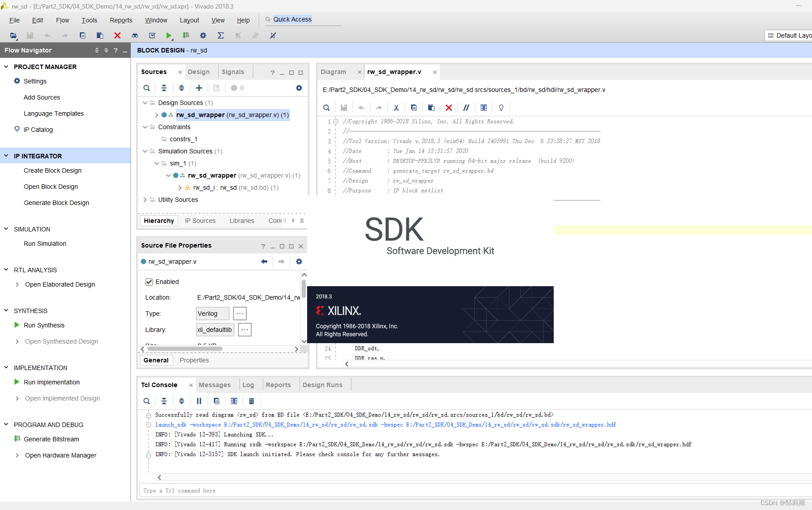Close the rw_sd_wrapper.v editor tab
The width and height of the screenshot is (812, 510).
[434, 72]
